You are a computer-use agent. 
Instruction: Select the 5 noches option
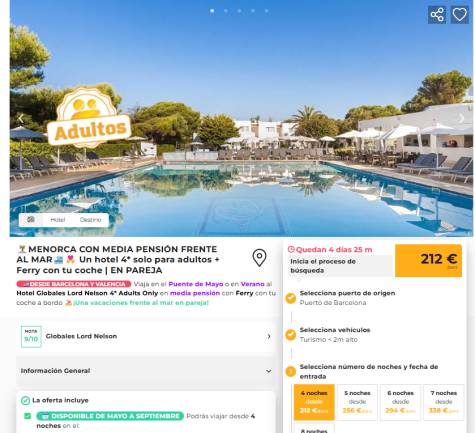357,402
